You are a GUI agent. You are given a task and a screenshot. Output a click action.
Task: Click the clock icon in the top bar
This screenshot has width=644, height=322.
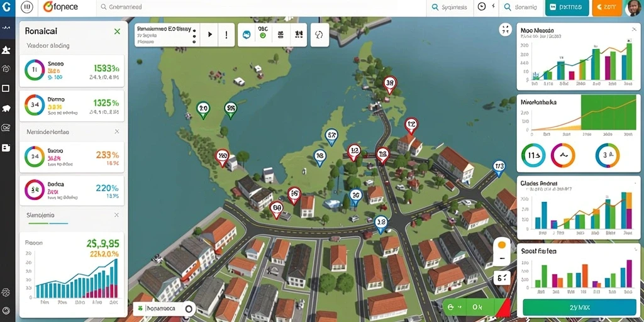482,7
